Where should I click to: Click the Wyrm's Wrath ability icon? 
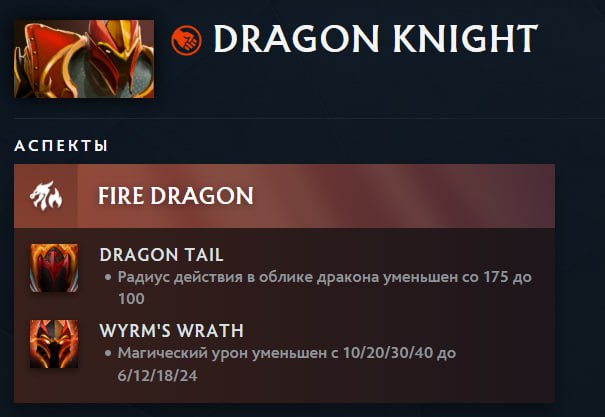pos(54,344)
